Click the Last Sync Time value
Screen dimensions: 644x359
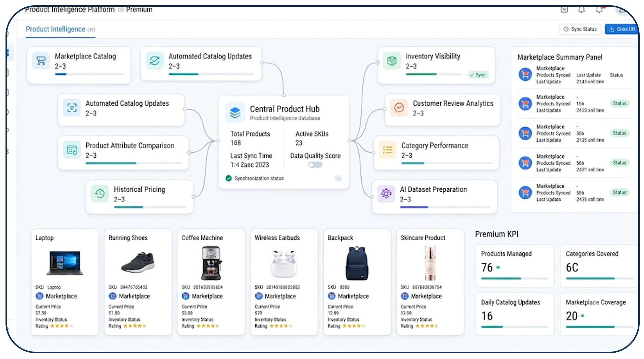tap(249, 165)
